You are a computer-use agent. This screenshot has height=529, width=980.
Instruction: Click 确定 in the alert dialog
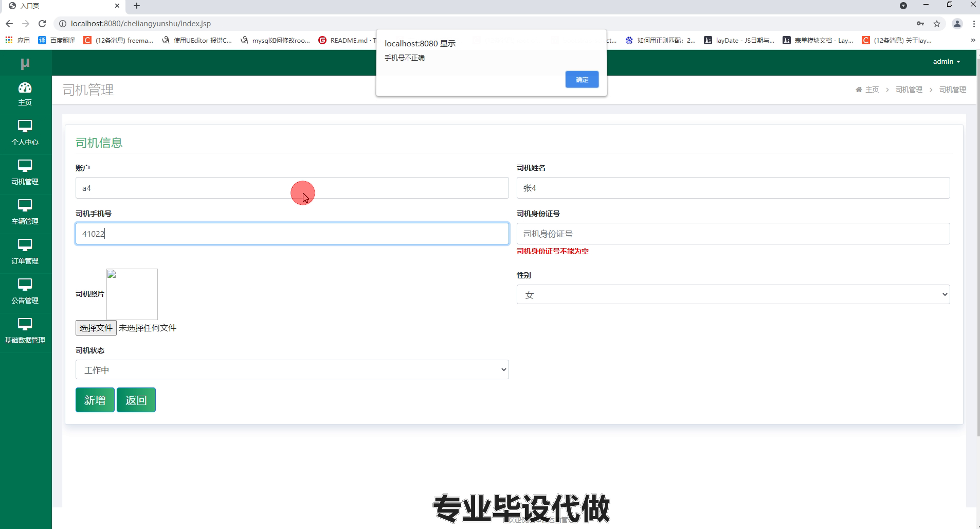(582, 79)
